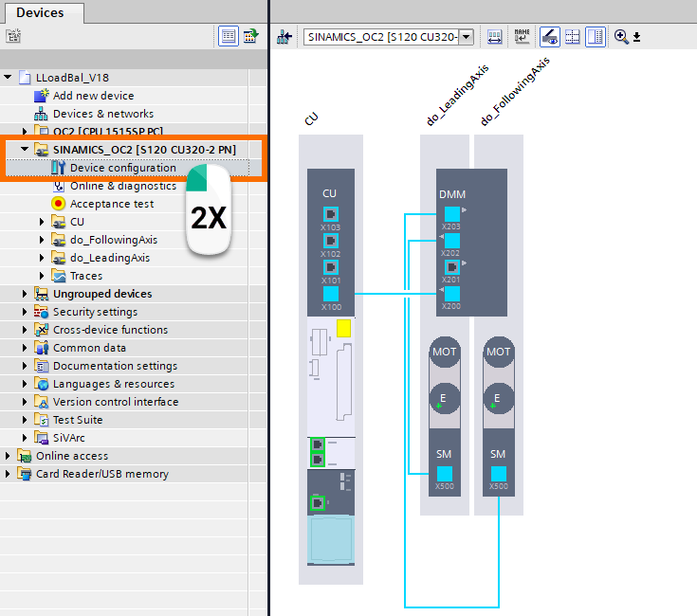697x616 pixels.
Task: Select Version control interface
Action: point(116,402)
